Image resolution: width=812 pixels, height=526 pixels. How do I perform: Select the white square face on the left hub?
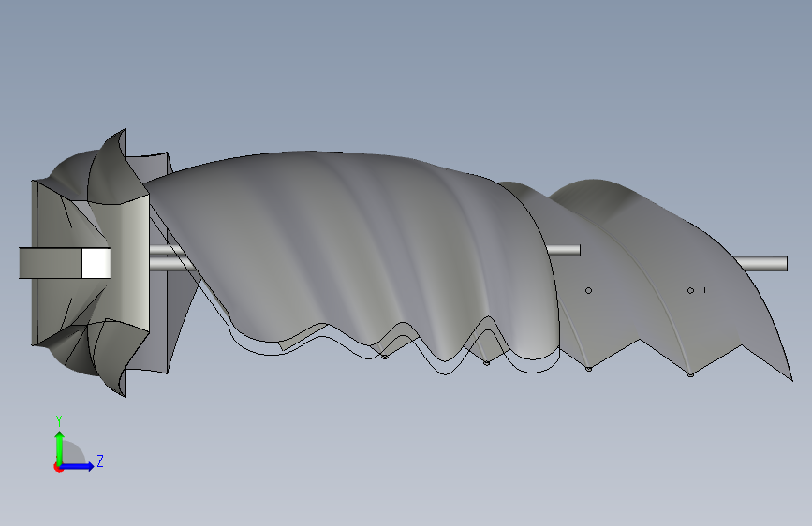(x=96, y=263)
